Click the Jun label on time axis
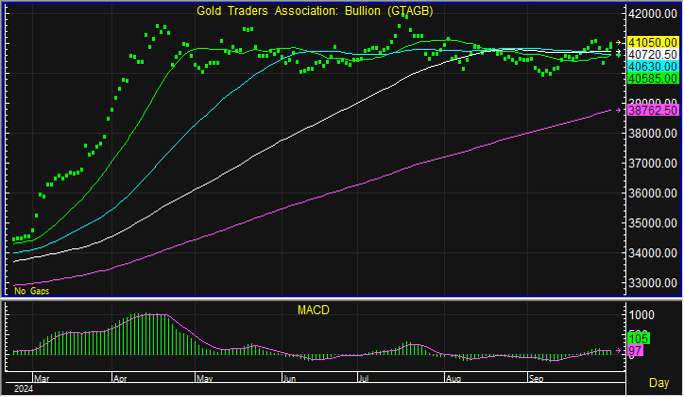The width and height of the screenshot is (684, 397). pos(290,378)
